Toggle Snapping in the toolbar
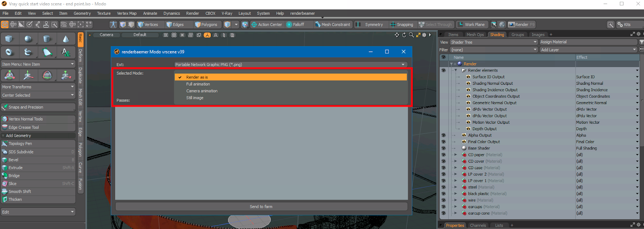Screen dimensions: 644x229 pyautogui.click(x=401, y=25)
